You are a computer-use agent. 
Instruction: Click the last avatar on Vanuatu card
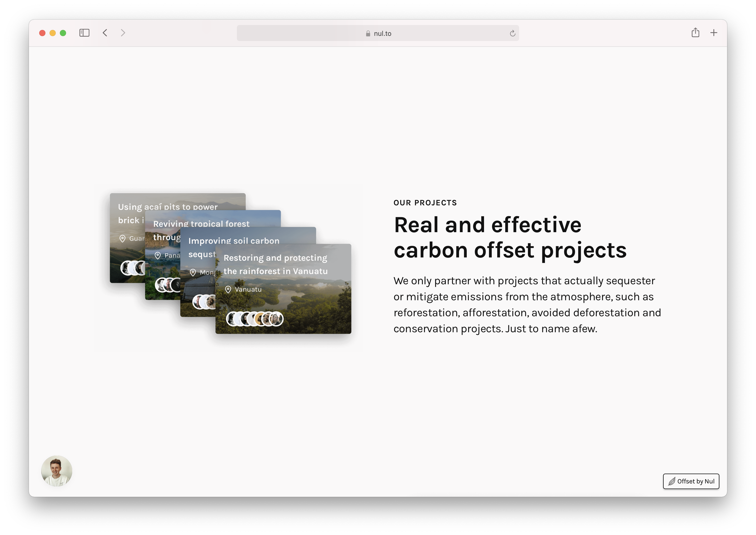pos(276,319)
